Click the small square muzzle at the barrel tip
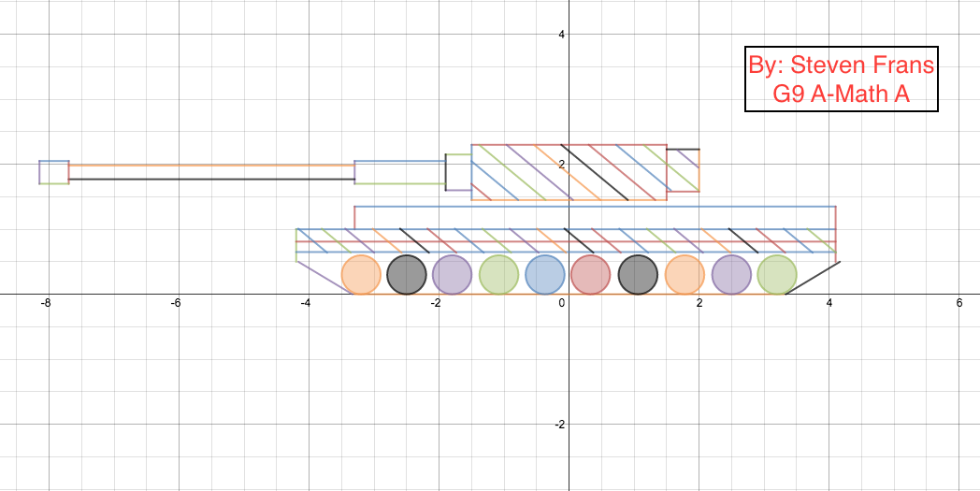This screenshot has height=491, width=980. [x=53, y=172]
